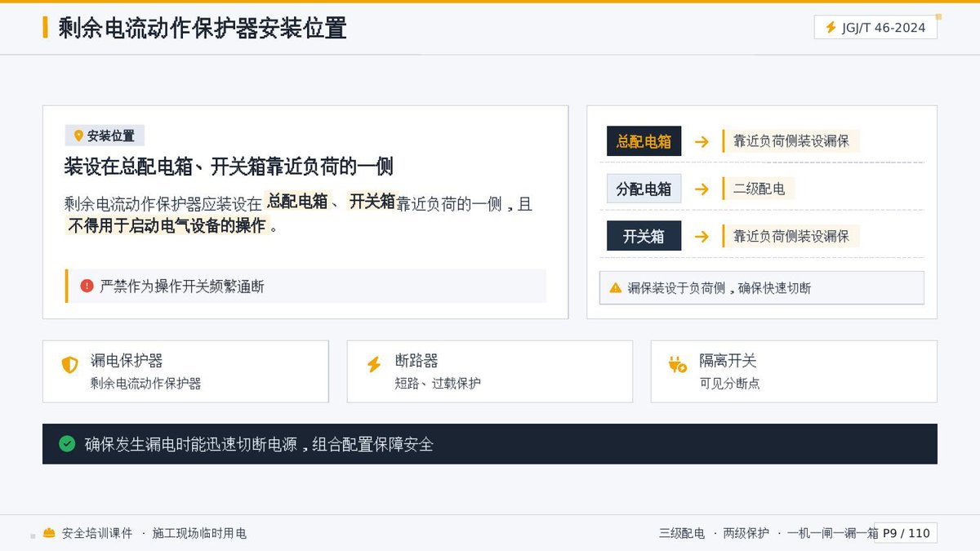Click the warning triangle icon before 漏保装设于负荷侧
This screenshot has height=551, width=980.
616,287
